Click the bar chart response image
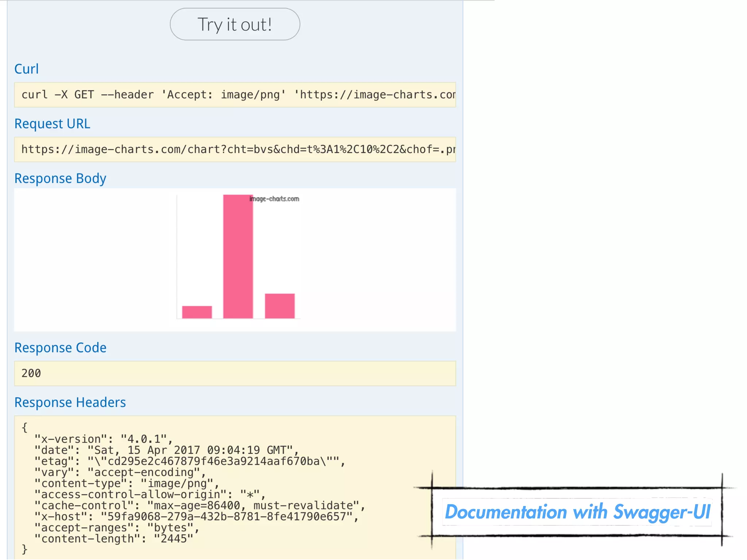Viewport: 747px width, 560px height. coord(238,257)
